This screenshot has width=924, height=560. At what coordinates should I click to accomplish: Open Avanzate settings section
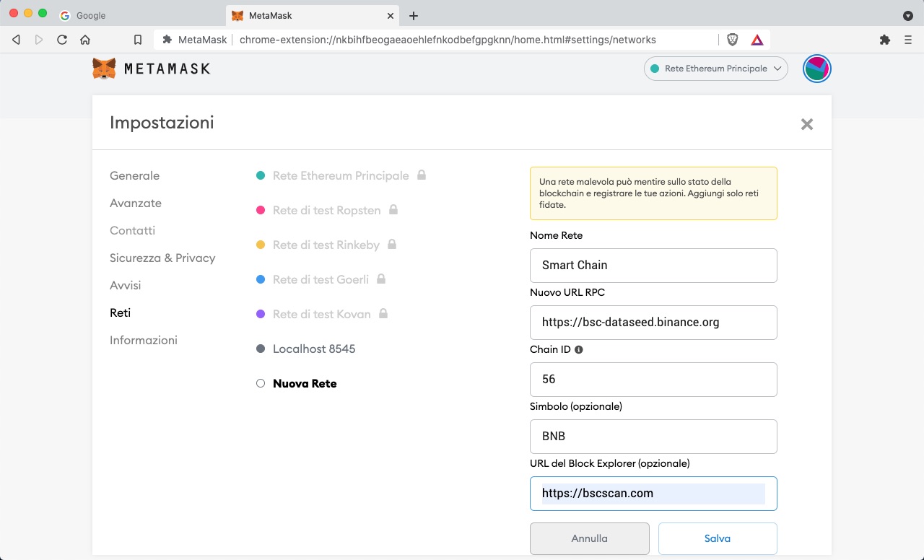136,203
